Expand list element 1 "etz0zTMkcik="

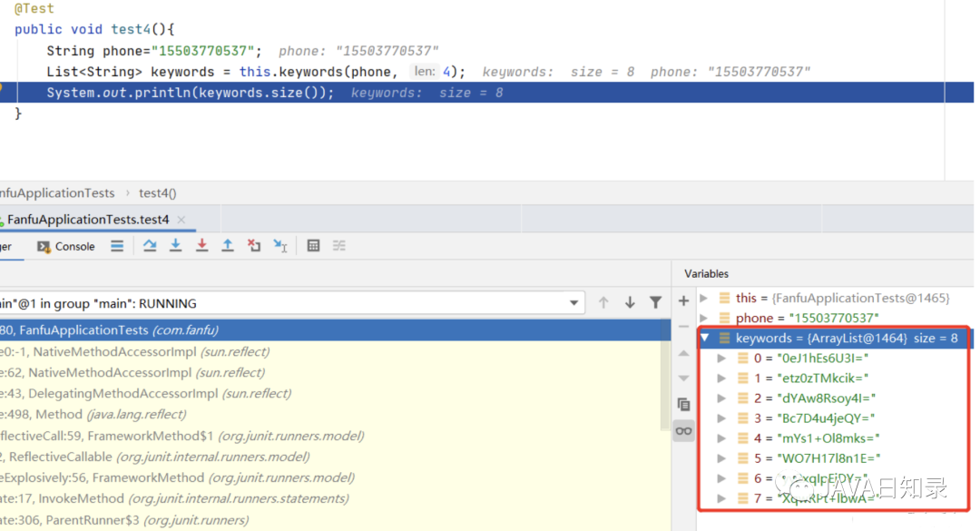pos(721,379)
